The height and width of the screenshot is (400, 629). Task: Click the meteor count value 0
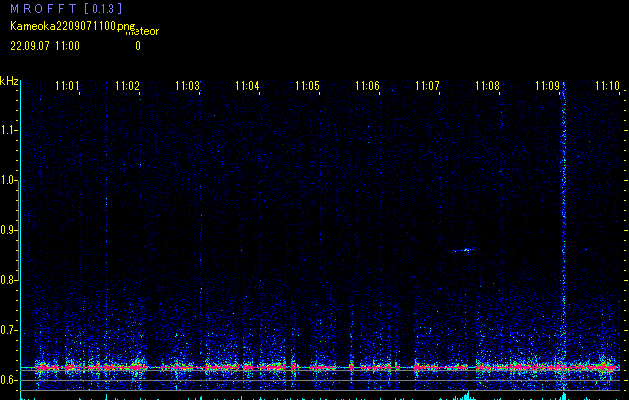[138, 46]
